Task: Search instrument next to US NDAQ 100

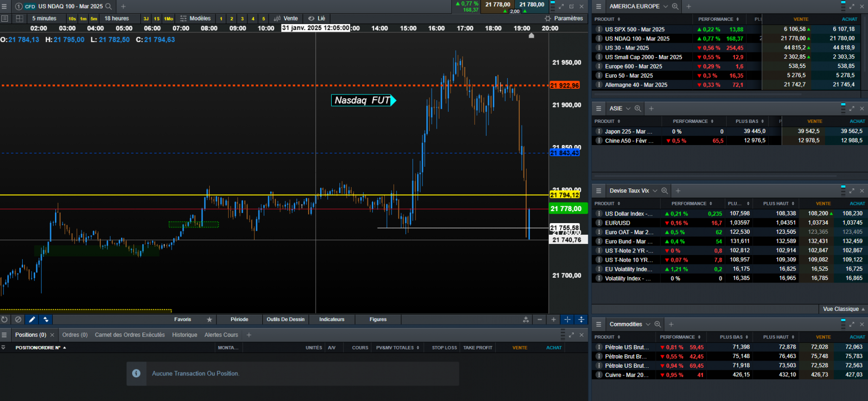Action: point(108,6)
